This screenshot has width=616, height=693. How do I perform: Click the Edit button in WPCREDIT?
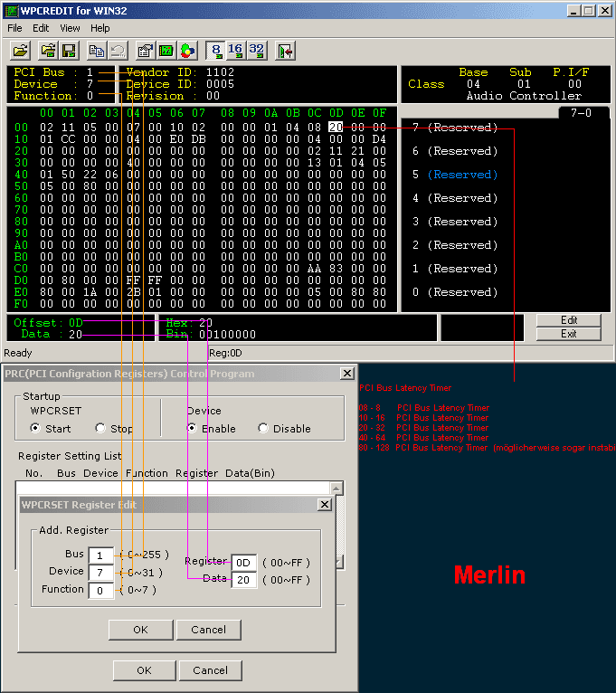click(x=569, y=320)
